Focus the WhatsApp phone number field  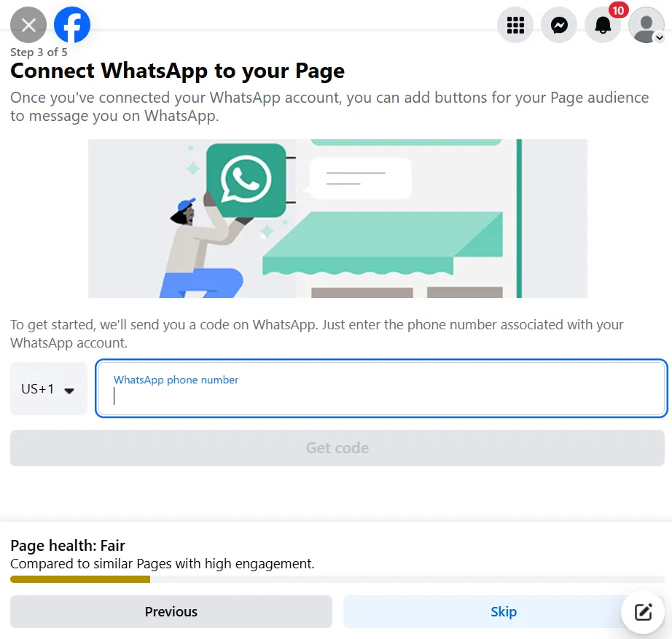pos(379,388)
